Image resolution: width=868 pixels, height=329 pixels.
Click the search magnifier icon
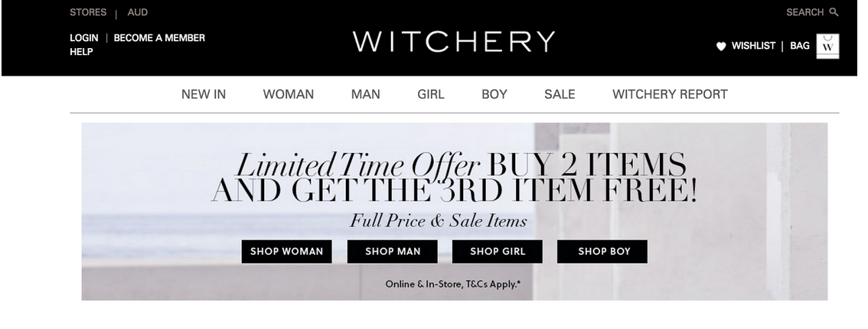(834, 12)
